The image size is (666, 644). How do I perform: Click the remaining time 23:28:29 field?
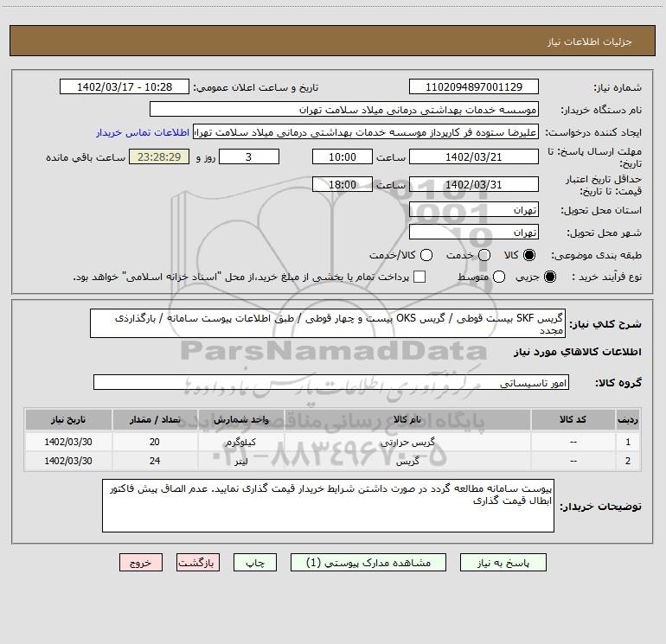[159, 156]
